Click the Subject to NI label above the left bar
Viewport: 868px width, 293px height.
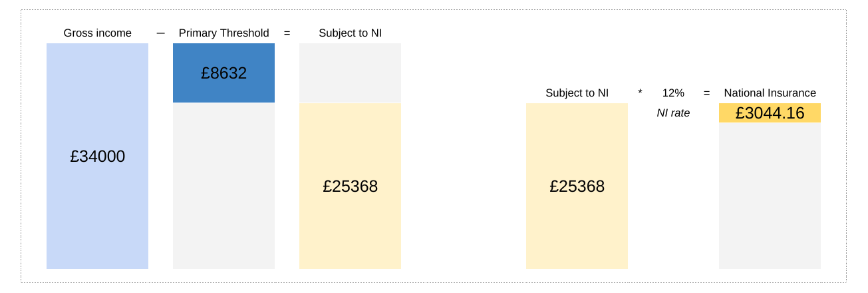click(351, 33)
